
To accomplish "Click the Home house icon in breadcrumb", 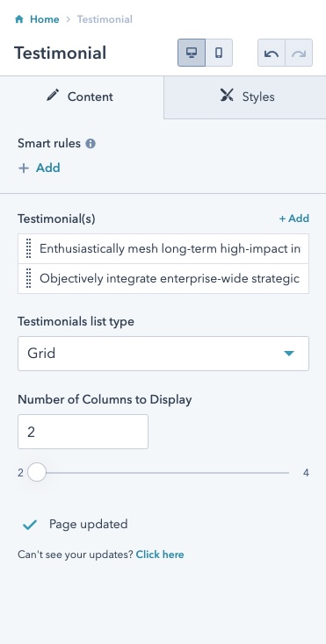I will [19, 19].
